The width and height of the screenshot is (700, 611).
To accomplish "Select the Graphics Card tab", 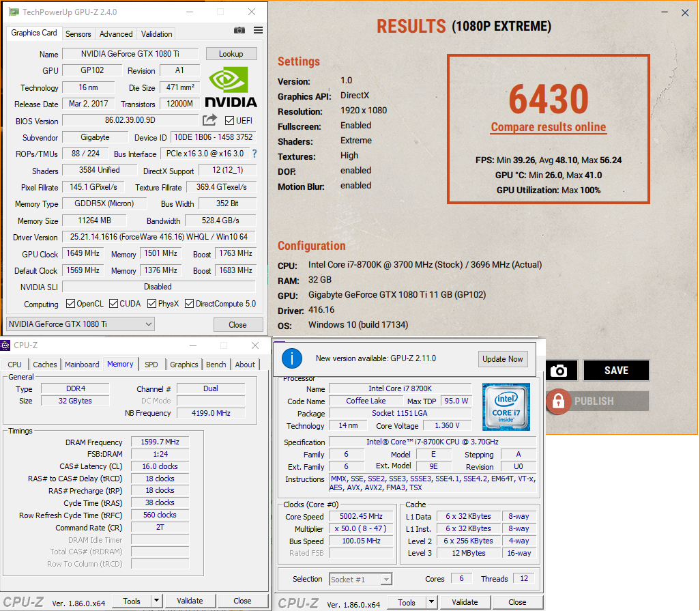I will coord(34,33).
